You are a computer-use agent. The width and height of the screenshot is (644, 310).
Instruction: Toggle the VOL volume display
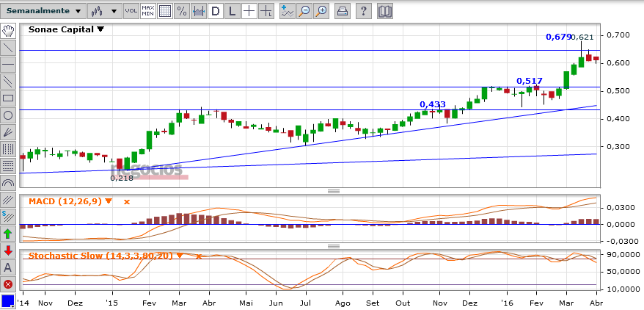click(131, 11)
